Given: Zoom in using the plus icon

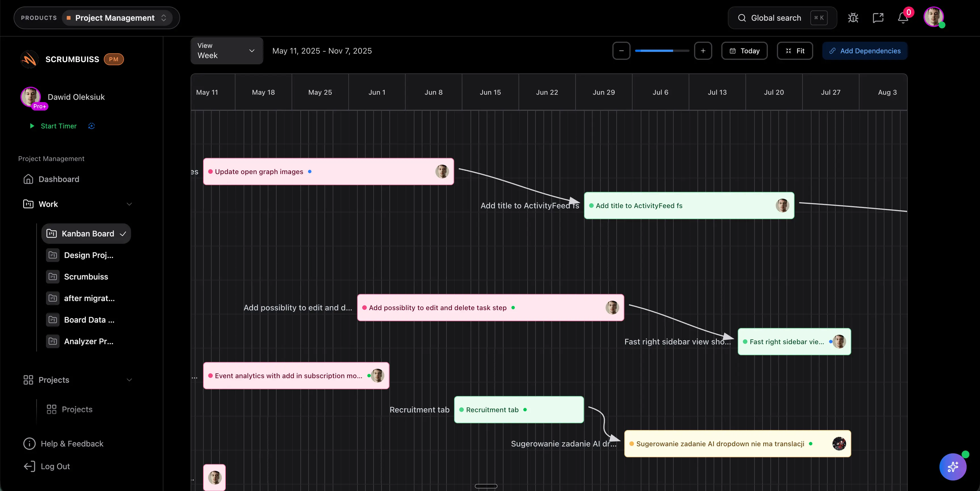Looking at the screenshot, I should pos(703,50).
